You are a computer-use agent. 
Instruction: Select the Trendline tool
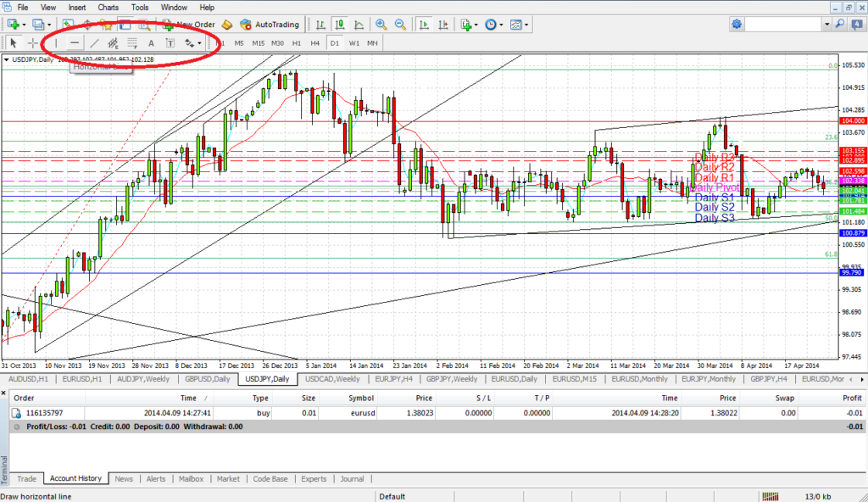(x=94, y=42)
